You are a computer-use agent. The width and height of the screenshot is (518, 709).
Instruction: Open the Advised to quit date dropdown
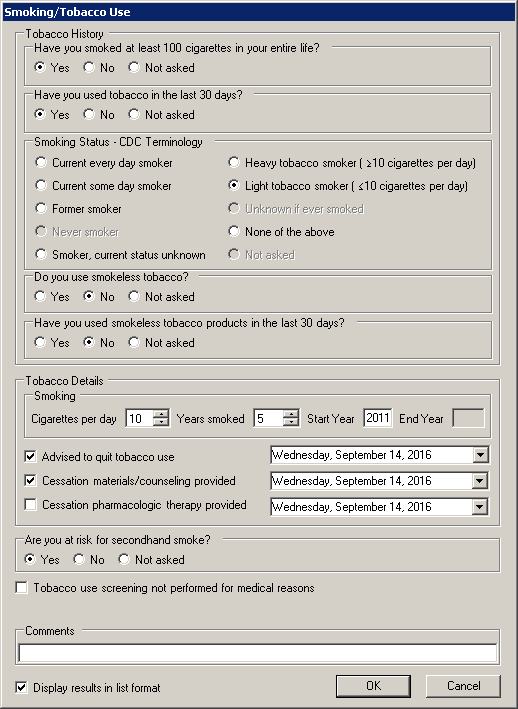click(480, 455)
